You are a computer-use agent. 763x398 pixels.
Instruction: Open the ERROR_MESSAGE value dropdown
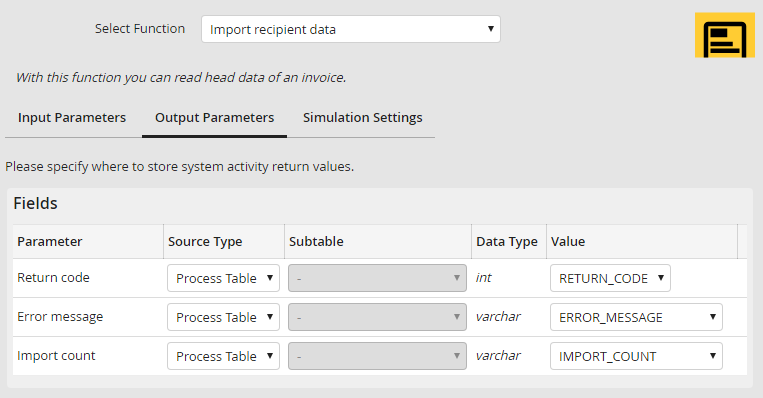[x=636, y=317]
